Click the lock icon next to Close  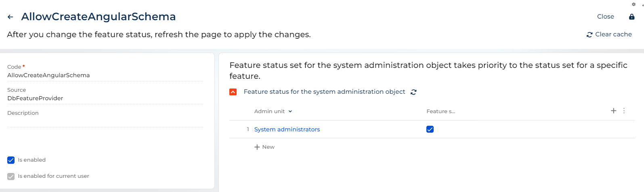pyautogui.click(x=632, y=17)
